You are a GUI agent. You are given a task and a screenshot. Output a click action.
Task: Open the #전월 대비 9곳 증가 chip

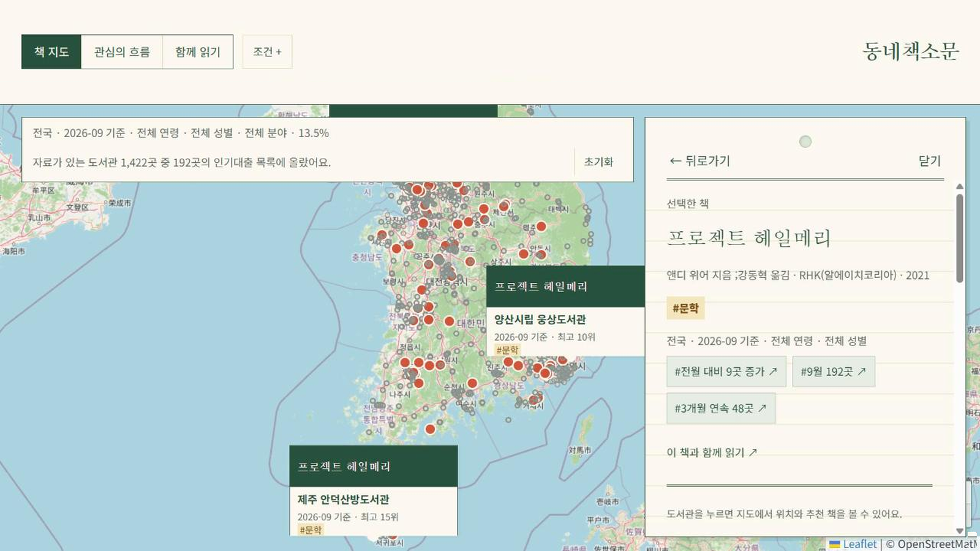click(x=726, y=372)
